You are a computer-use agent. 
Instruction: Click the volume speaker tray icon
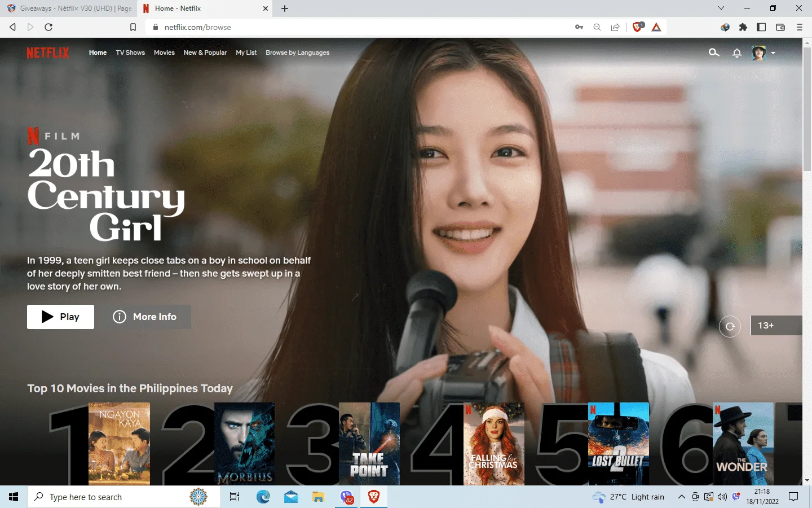click(722, 497)
